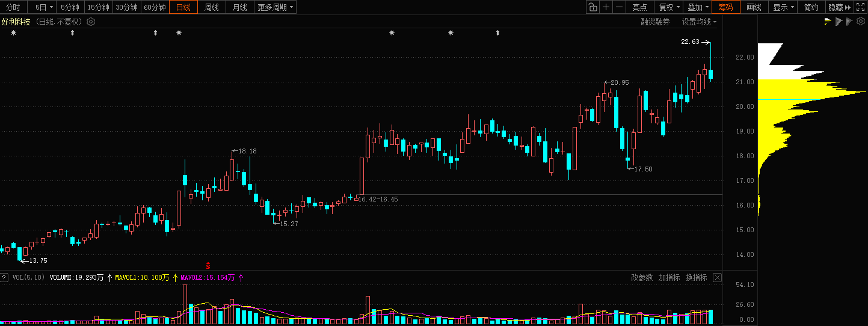Open VOL indicator help question mark

pyautogui.click(x=4, y=277)
